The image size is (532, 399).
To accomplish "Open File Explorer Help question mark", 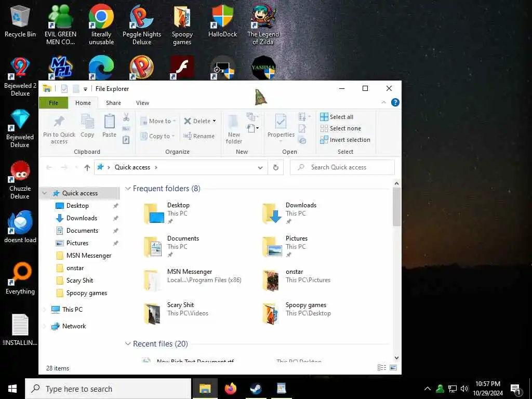I will (x=395, y=102).
